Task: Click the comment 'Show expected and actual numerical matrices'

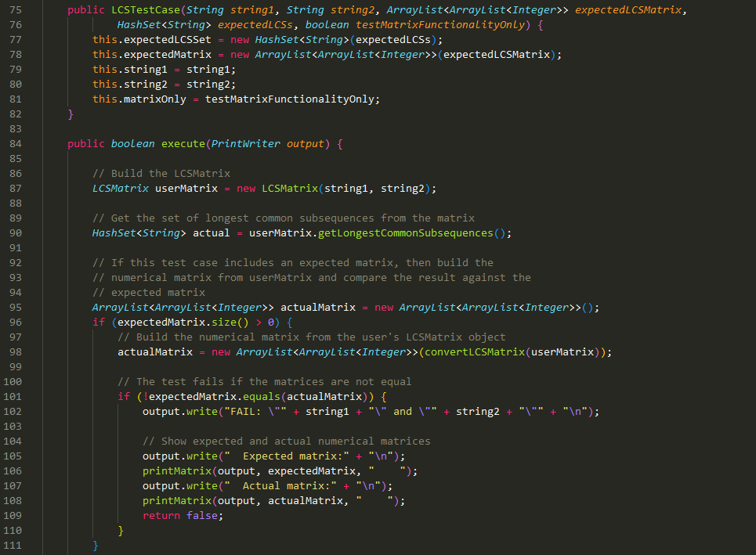Action: click(287, 441)
